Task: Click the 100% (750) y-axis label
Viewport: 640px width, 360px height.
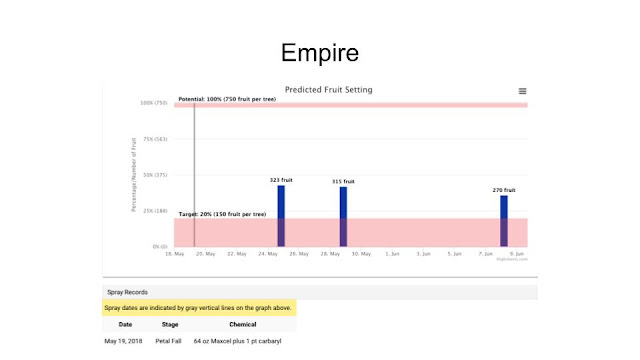Action: [x=154, y=103]
